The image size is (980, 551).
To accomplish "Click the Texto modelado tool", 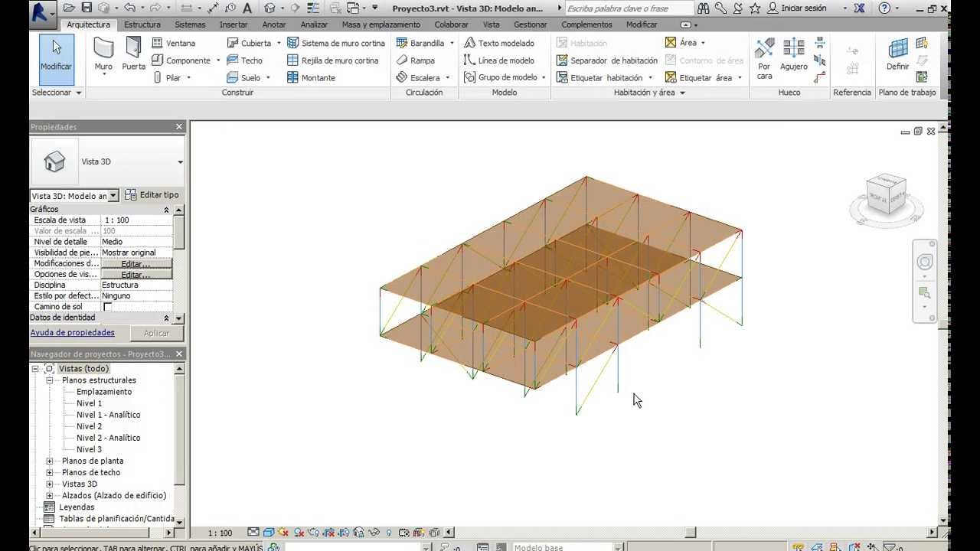I will (499, 43).
